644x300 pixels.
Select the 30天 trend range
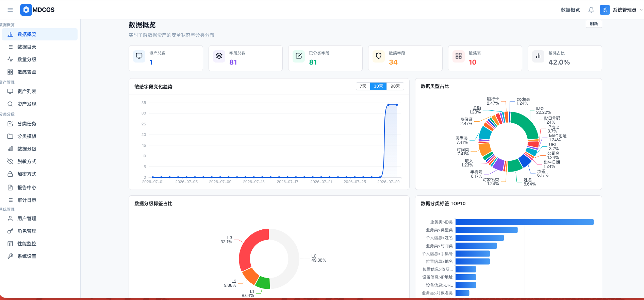(378, 86)
